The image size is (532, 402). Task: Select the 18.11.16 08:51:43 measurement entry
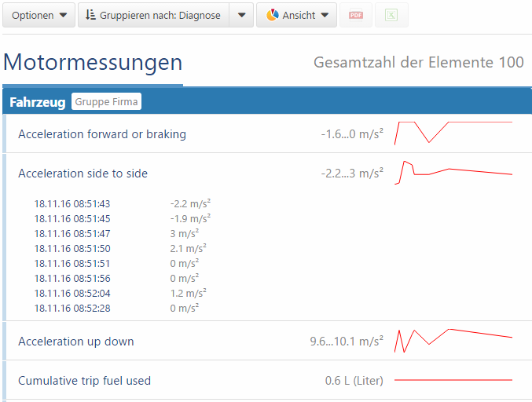click(72, 204)
